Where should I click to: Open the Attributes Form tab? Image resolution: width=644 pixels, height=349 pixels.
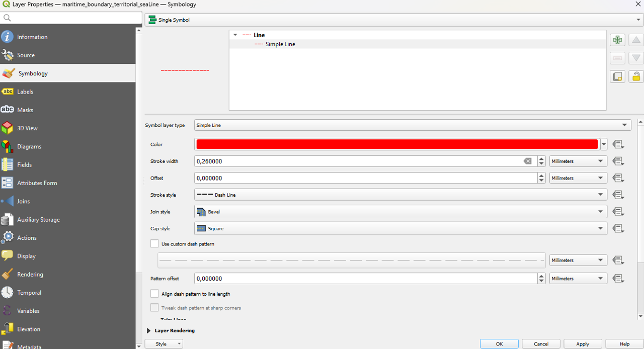pyautogui.click(x=37, y=183)
